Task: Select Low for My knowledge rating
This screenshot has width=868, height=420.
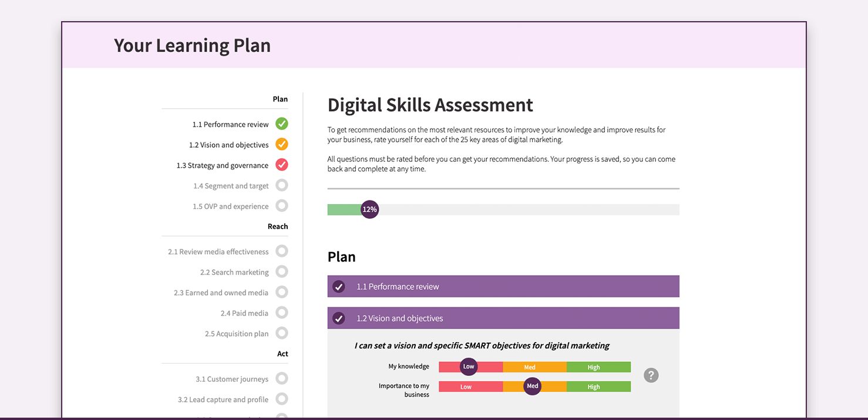Action: 469,366
